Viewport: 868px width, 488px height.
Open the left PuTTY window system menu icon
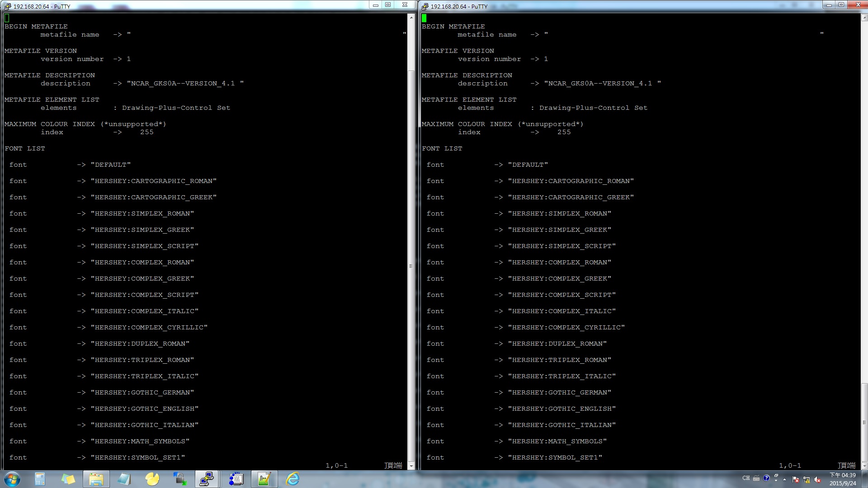[x=7, y=6]
